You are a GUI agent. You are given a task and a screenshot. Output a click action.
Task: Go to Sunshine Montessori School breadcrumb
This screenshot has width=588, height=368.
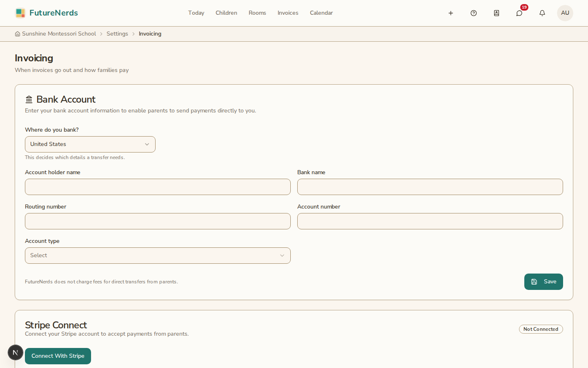59,34
